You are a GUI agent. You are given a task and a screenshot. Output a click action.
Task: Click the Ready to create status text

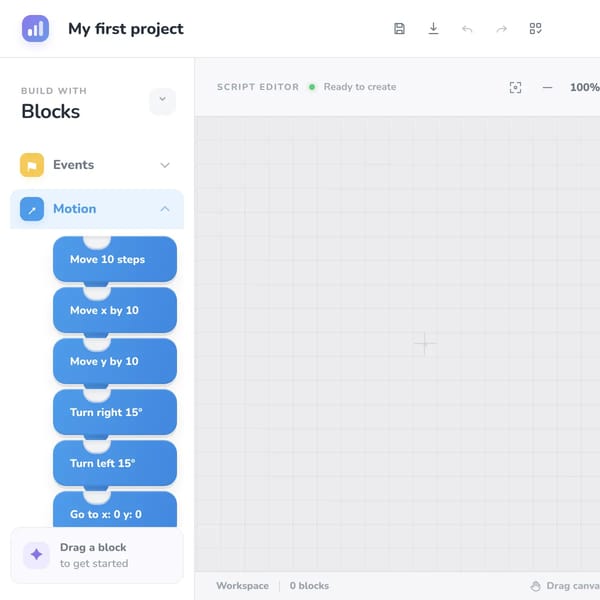click(360, 87)
